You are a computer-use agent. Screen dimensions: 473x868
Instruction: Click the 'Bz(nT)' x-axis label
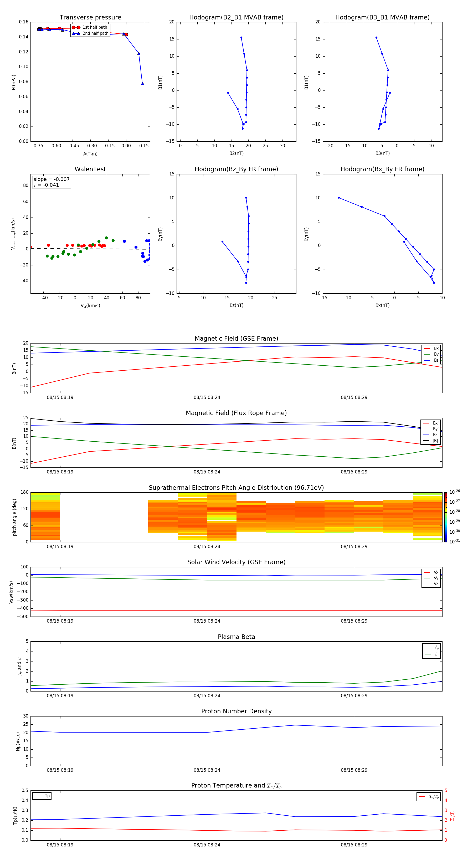tap(236, 305)
